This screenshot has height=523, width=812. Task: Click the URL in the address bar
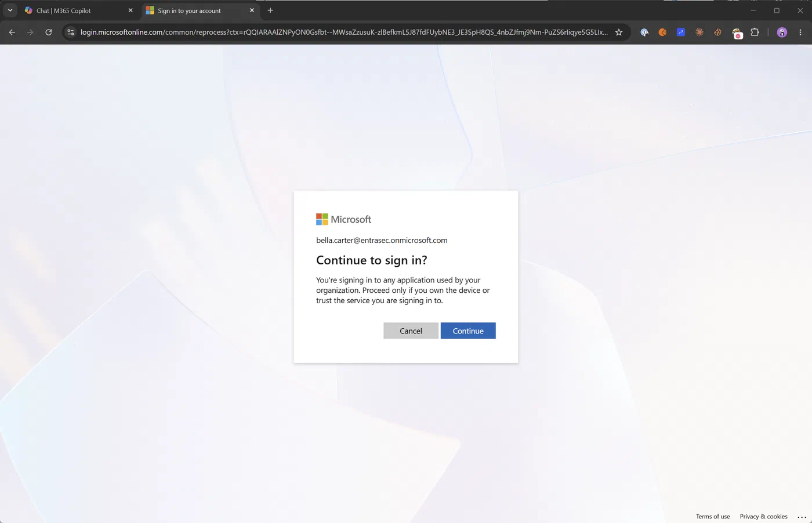pyautogui.click(x=344, y=32)
